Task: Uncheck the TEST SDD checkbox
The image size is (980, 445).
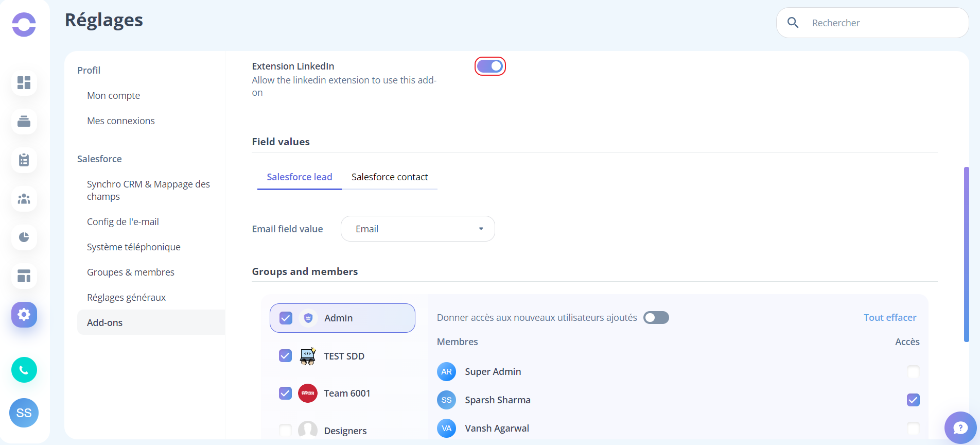Action: click(285, 356)
